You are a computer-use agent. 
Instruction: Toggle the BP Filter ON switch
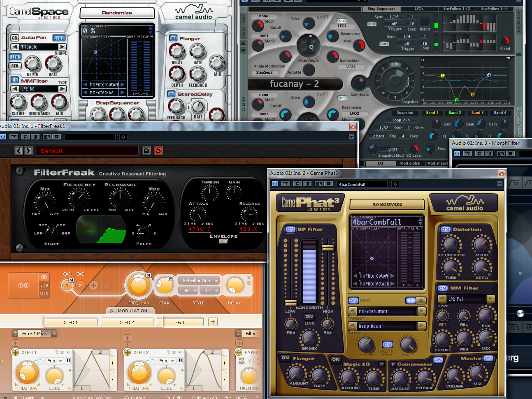coord(290,229)
